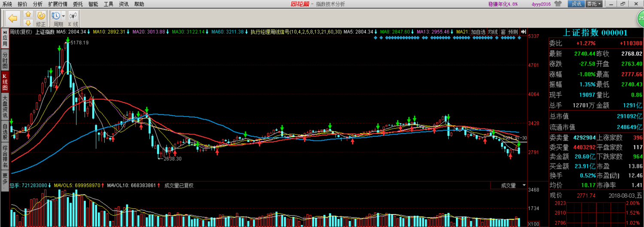Click the 加自选 button
This screenshot has height=227, width=644.
tap(478, 32)
